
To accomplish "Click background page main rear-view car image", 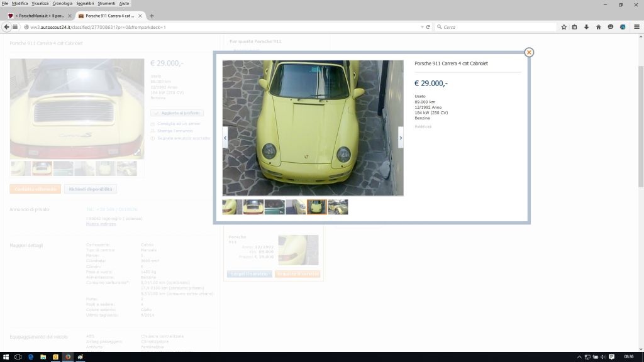I will [x=77, y=109].
